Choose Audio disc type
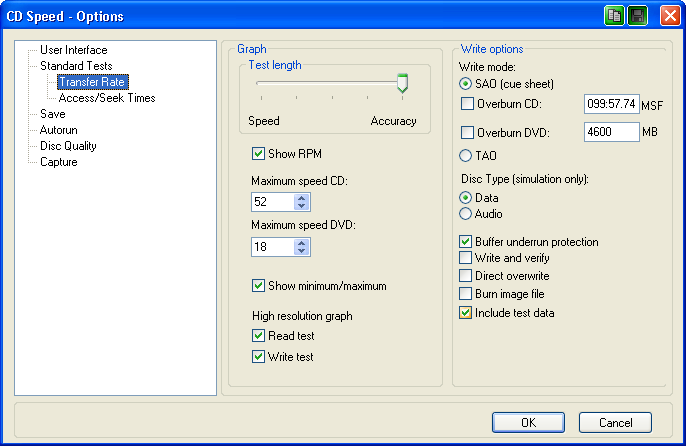This screenshot has width=686, height=446. coord(466,214)
